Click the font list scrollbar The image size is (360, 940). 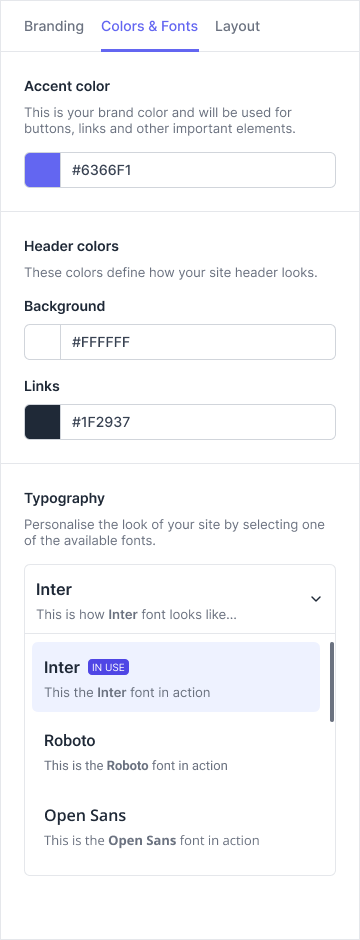tap(332, 682)
